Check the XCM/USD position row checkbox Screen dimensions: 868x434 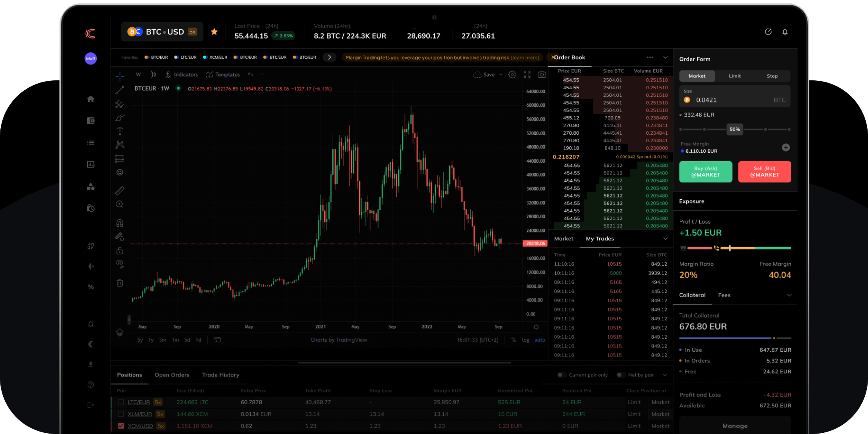[120, 426]
